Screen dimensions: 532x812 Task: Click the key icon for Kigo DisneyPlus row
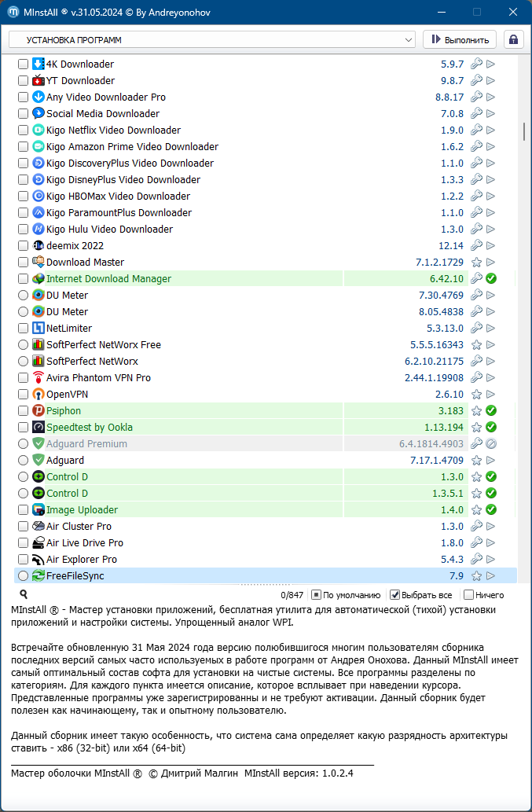(477, 180)
